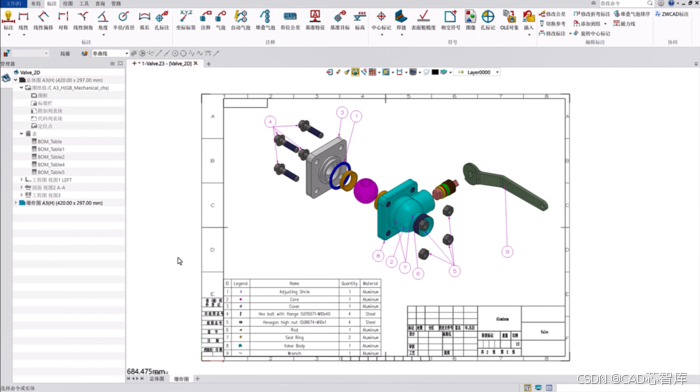Select the 表面粗糙度 surface roughness tool
Viewport: 700px width, 392px height.
pyautogui.click(x=423, y=20)
